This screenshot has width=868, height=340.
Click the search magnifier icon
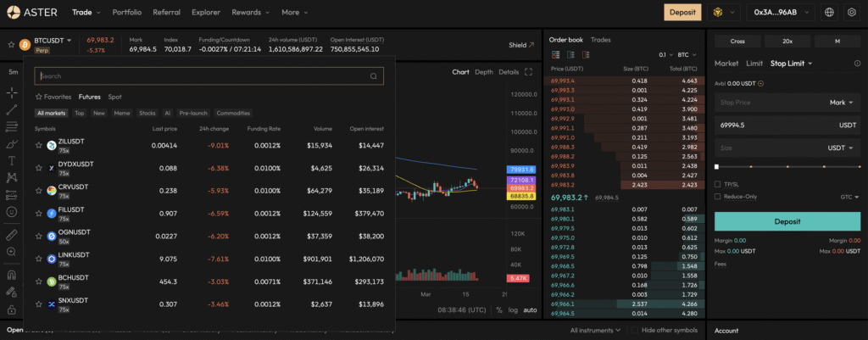click(x=374, y=76)
